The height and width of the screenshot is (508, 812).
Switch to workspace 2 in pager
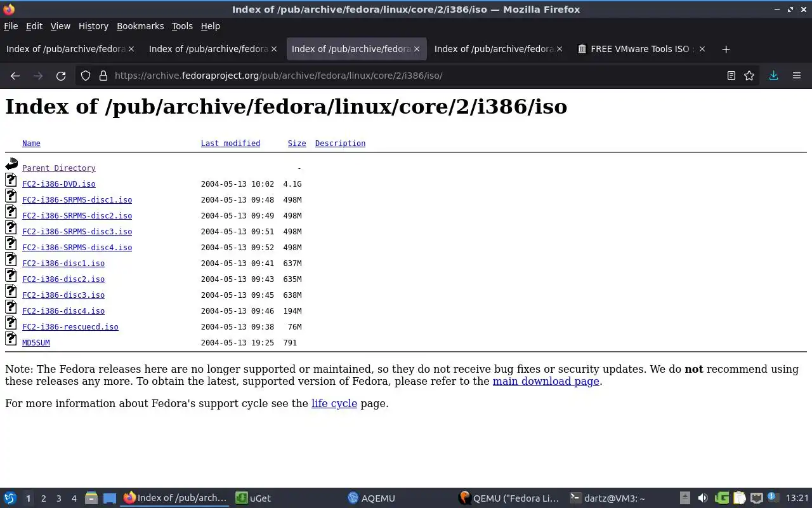[x=44, y=498]
